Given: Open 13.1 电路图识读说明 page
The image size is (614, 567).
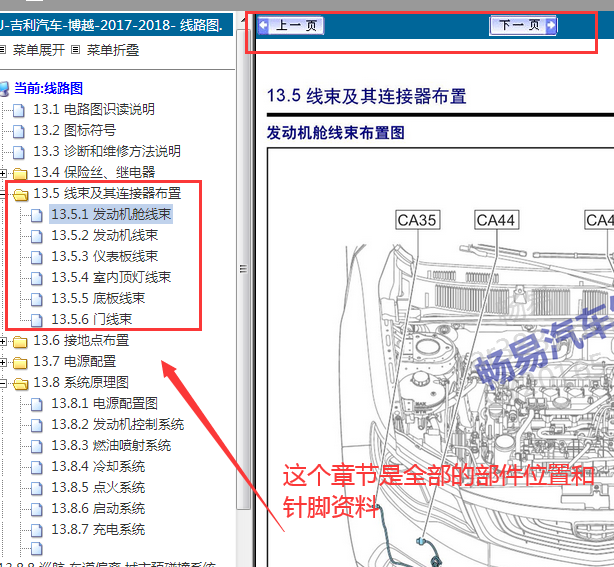Looking at the screenshot, I should click(94, 109).
